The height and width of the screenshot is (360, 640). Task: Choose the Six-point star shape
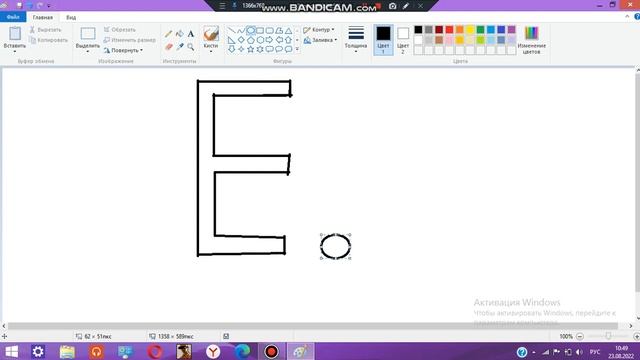coord(260,49)
